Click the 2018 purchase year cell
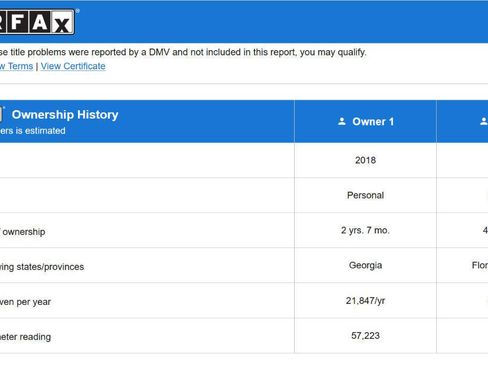Image resolution: width=488 pixels, height=366 pixels. [365, 160]
